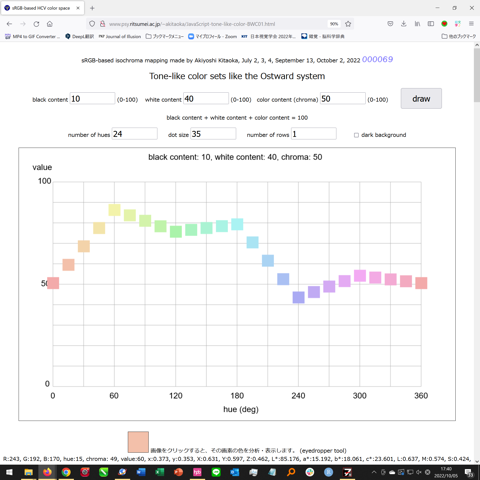
Task: Click the blue-violet swatch at hue 240
Action: tap(298, 297)
